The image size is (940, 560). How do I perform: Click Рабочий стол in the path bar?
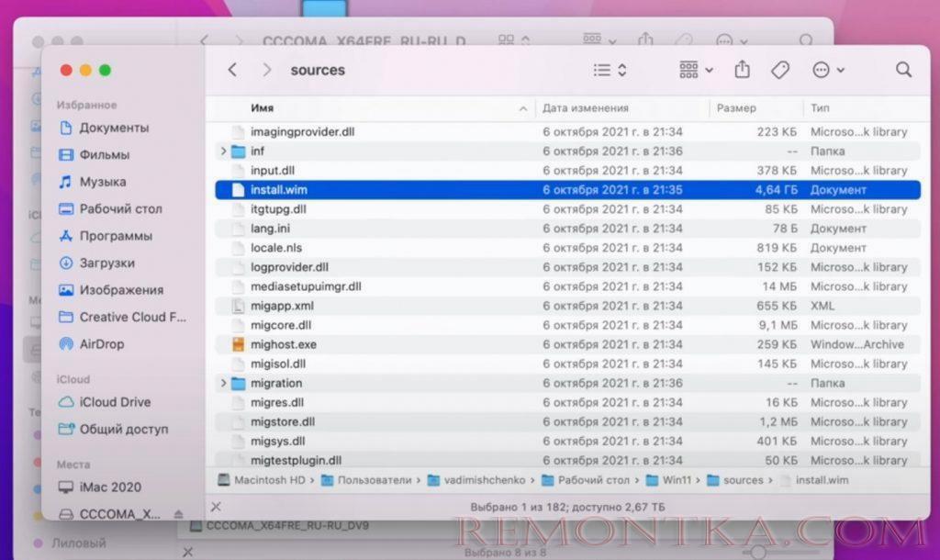point(586,480)
